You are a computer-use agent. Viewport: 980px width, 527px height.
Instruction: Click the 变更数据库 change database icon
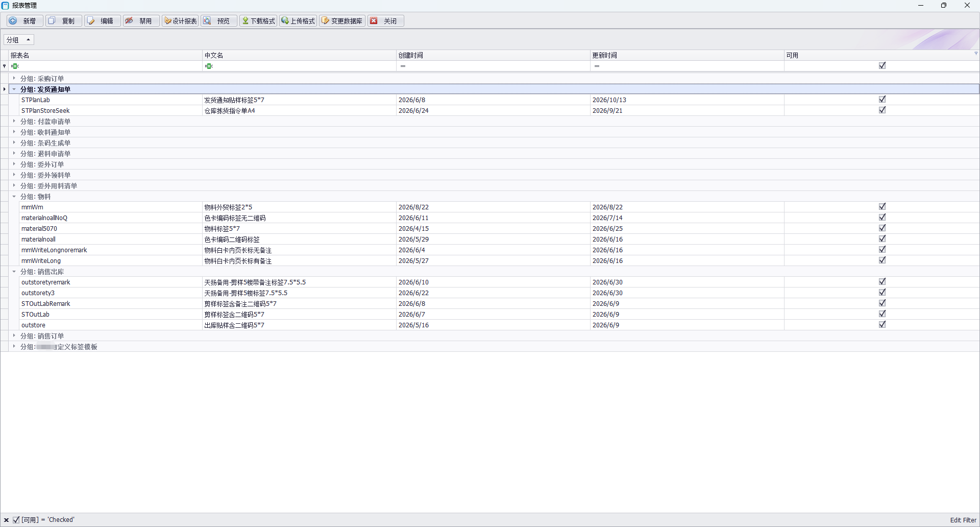[x=325, y=21]
